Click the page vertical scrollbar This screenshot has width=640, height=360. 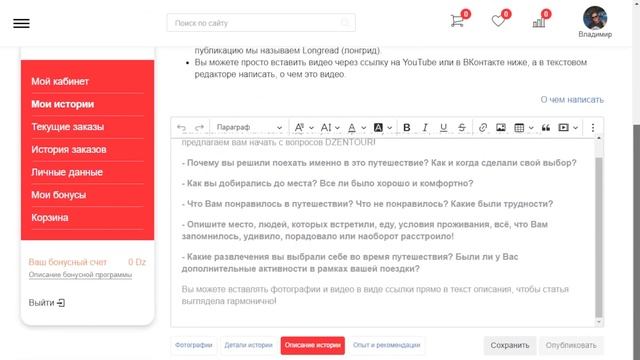[x=636, y=241]
